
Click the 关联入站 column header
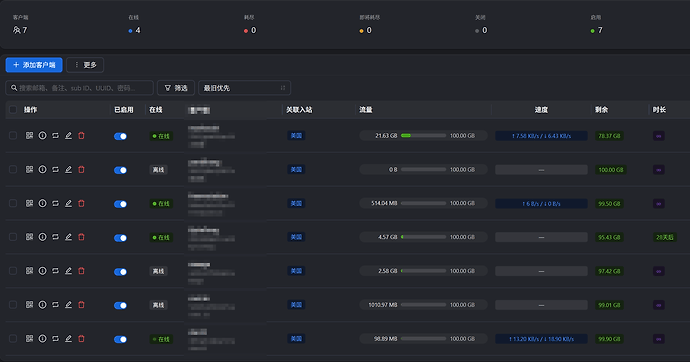[x=299, y=110]
